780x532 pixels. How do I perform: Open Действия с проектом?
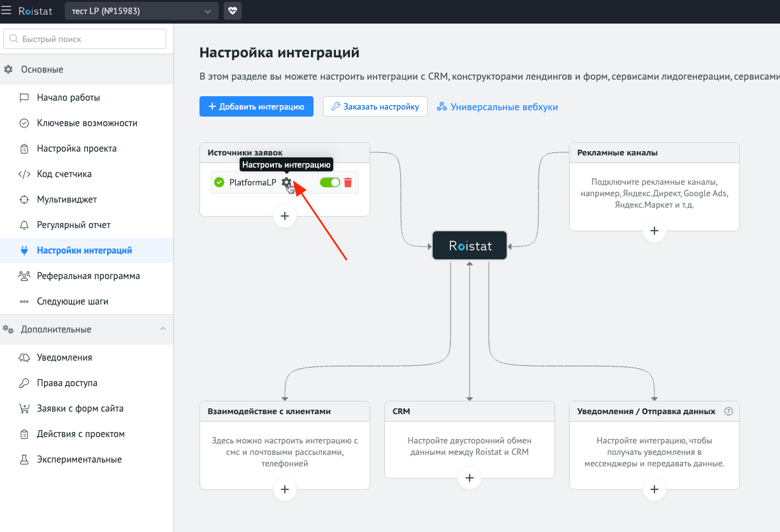(x=87, y=434)
